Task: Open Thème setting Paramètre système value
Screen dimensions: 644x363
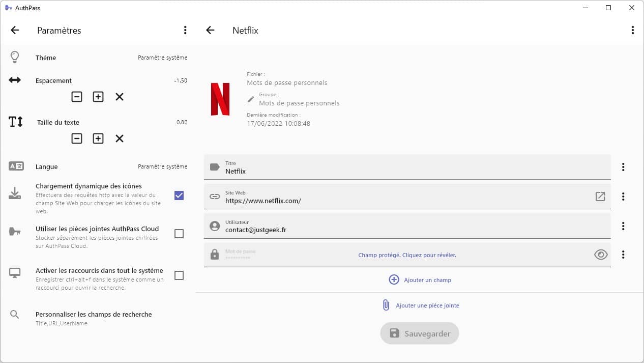Action: point(162,58)
